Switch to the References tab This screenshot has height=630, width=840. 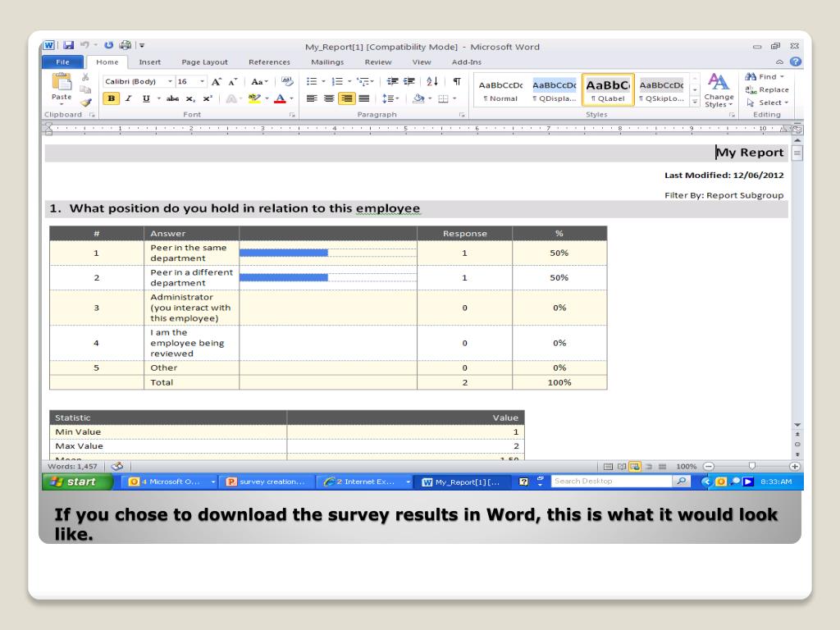(269, 62)
